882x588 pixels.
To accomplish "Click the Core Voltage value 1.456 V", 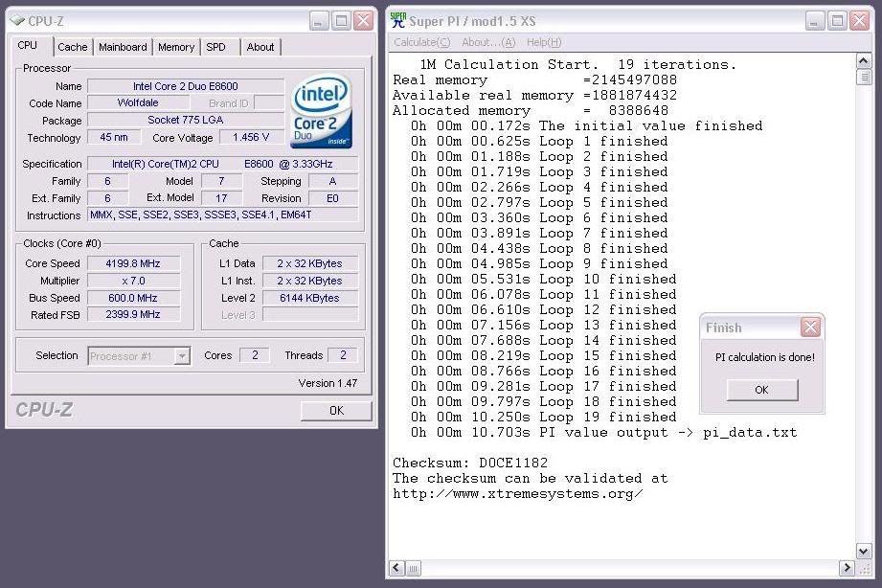I will [251, 137].
